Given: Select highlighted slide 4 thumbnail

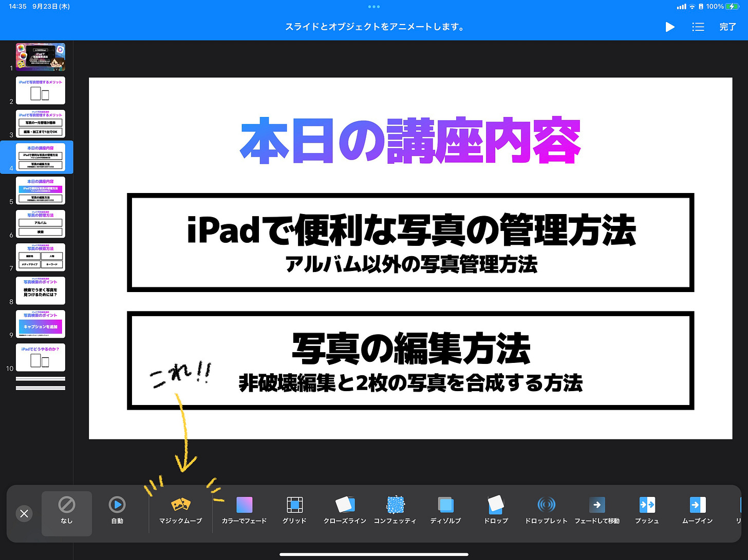Looking at the screenshot, I should 41,157.
